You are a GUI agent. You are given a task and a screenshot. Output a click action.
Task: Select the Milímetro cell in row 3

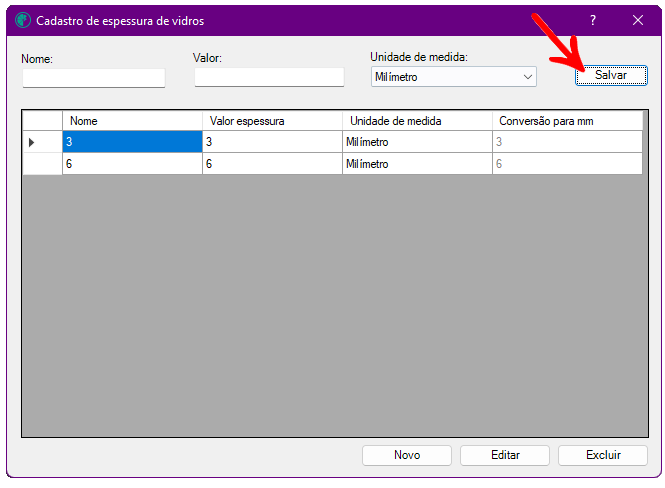coord(417,142)
